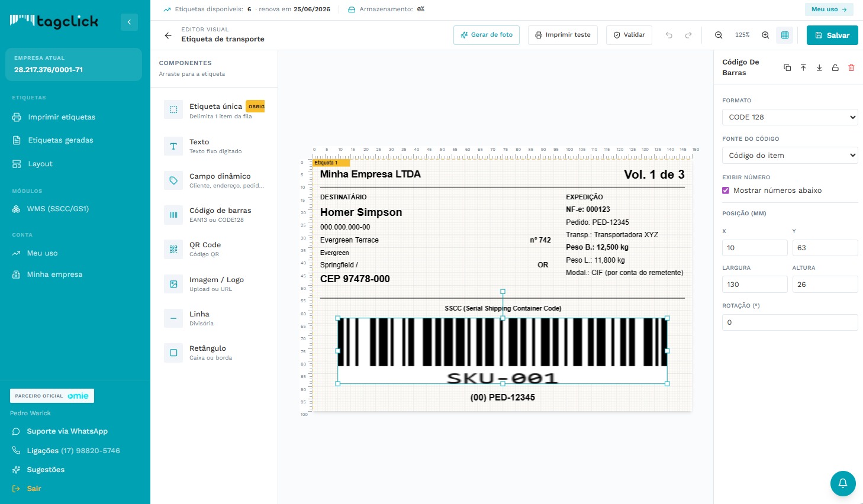Select the "NF-e: 000123" field
This screenshot has height=504, width=863.
pos(588,209)
